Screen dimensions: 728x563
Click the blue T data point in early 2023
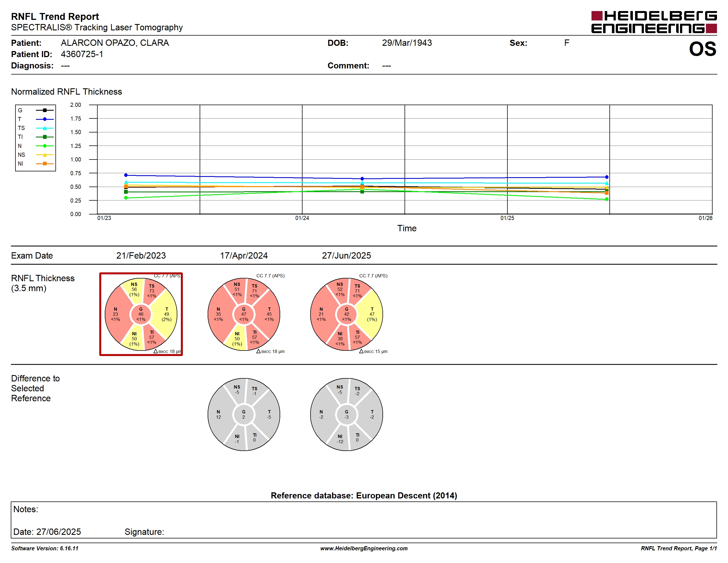pyautogui.click(x=126, y=175)
